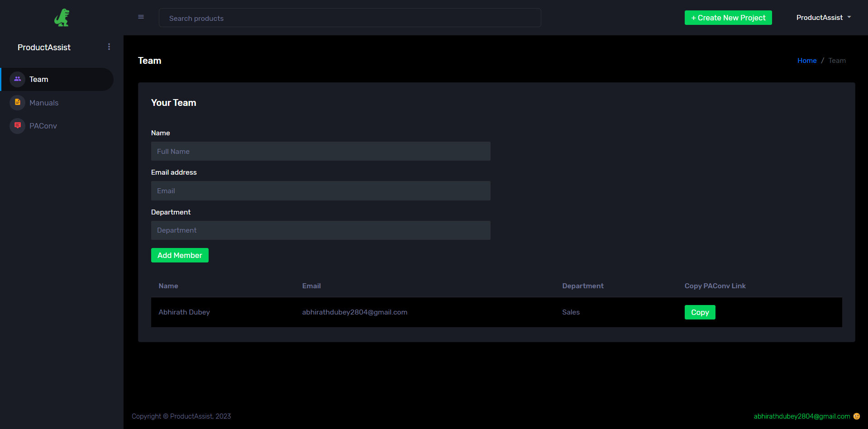Viewport: 868px width, 429px height.
Task: Click ProductAssist title in sidebar
Action: click(x=44, y=48)
